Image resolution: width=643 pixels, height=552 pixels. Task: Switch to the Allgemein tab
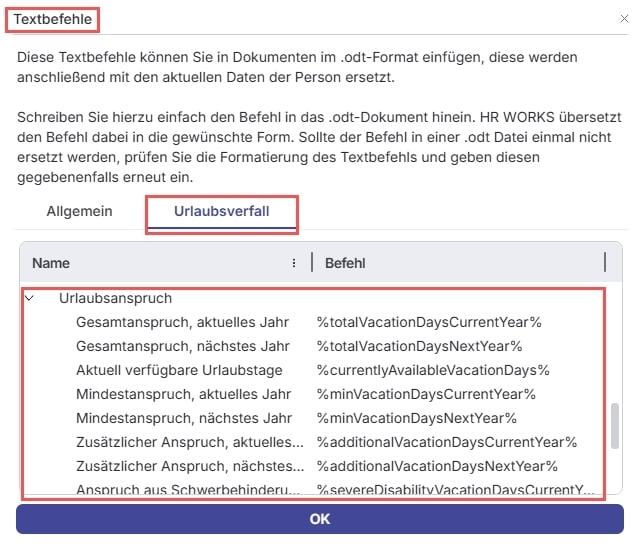(79, 212)
